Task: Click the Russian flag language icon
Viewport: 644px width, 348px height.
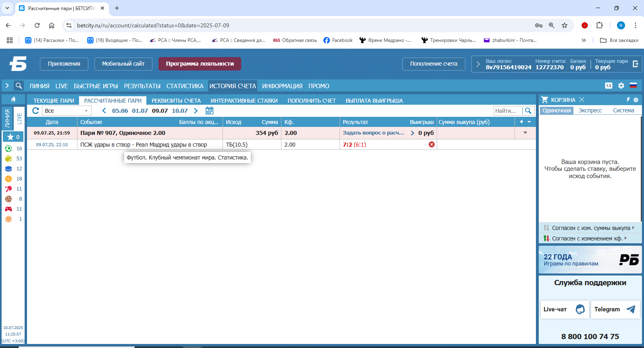Action: click(x=633, y=86)
